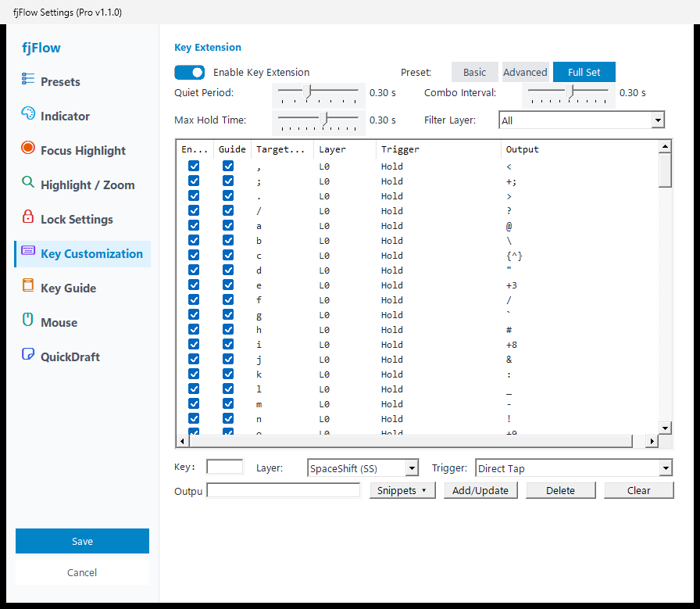This screenshot has width=700, height=609.
Task: Click the QuickDraft note icon
Action: tap(27, 354)
